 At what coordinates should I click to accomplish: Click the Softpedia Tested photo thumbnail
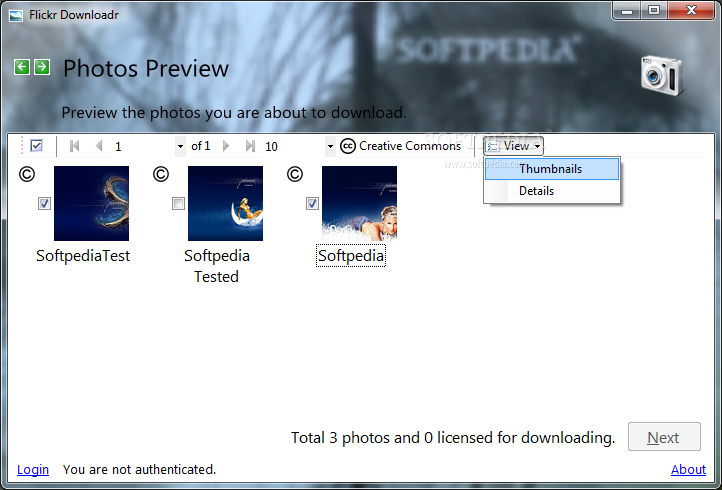(x=225, y=203)
